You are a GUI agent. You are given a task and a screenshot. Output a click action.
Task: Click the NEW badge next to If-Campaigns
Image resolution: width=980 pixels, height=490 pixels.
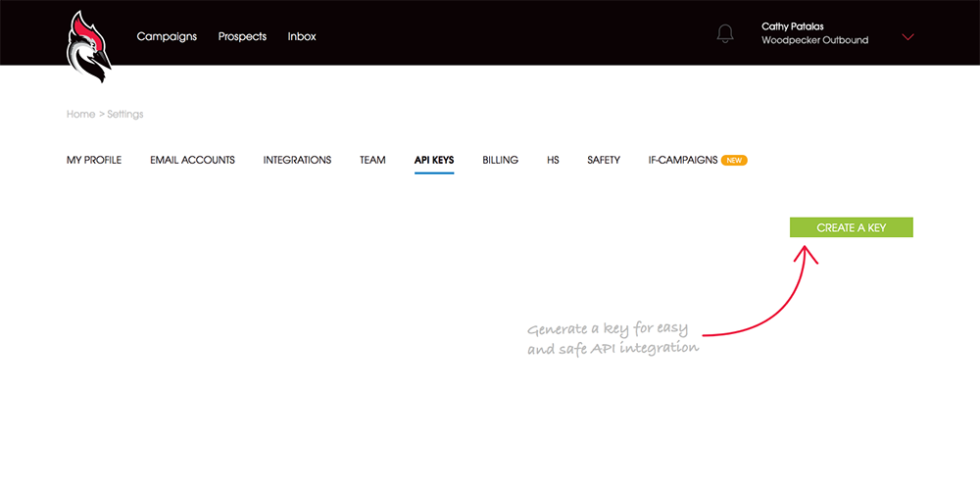coord(734,160)
